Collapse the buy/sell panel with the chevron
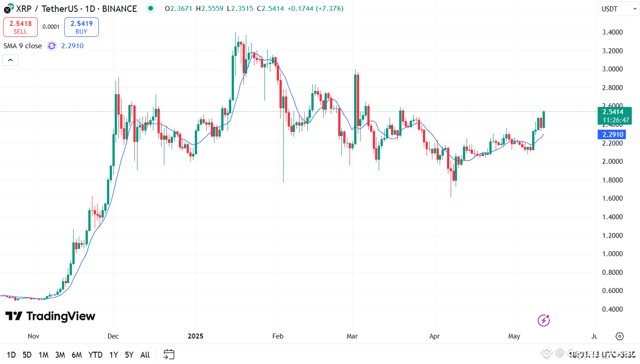Viewport: 640px width, 364px height. click(x=10, y=60)
